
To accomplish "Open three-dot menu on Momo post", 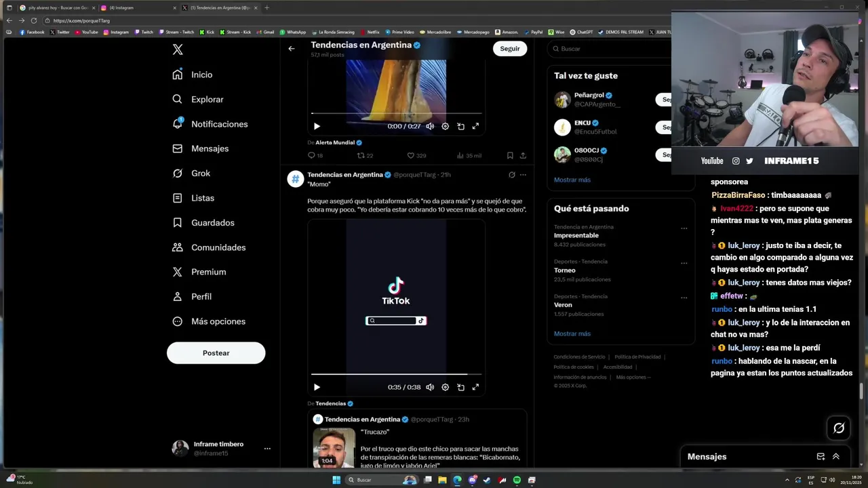I will (523, 175).
